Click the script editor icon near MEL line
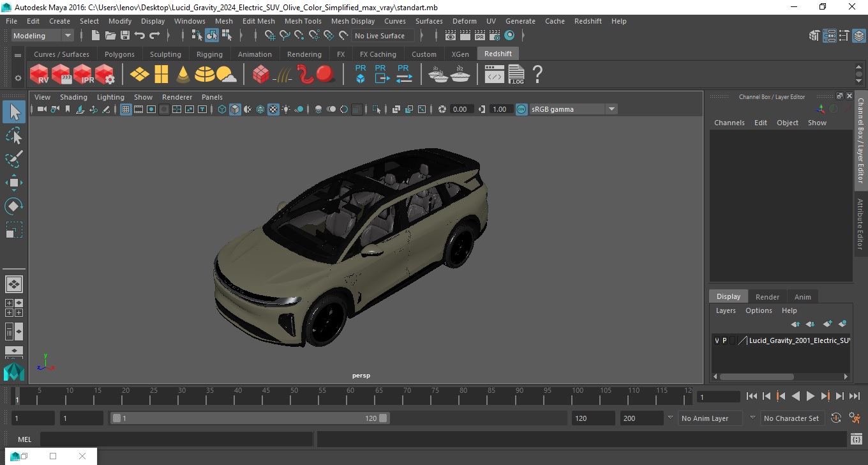Viewport: 868px width, 465px height. pyautogui.click(x=857, y=439)
